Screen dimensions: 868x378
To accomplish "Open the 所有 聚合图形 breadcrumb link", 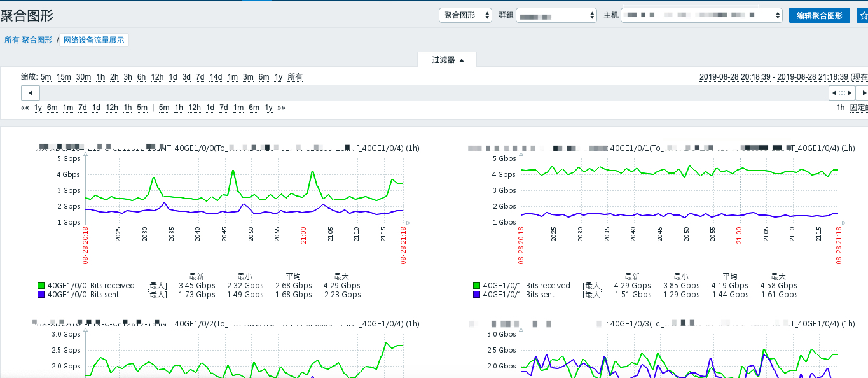I will 28,40.
